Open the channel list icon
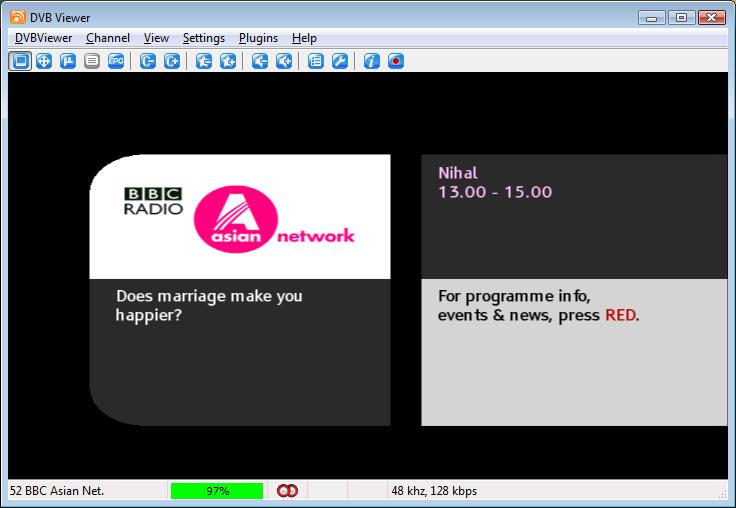Screen dimensions: 736x508 (316, 61)
